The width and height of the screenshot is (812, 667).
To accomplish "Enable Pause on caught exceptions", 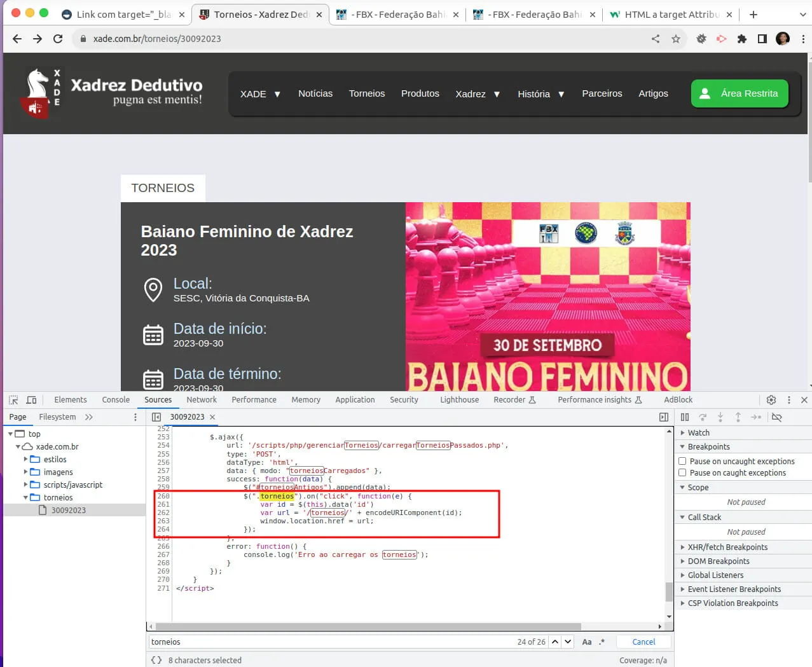I will (x=682, y=472).
